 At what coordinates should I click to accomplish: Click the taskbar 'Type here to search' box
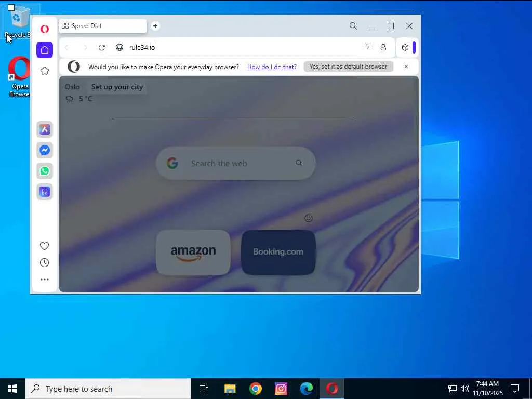[x=108, y=389]
